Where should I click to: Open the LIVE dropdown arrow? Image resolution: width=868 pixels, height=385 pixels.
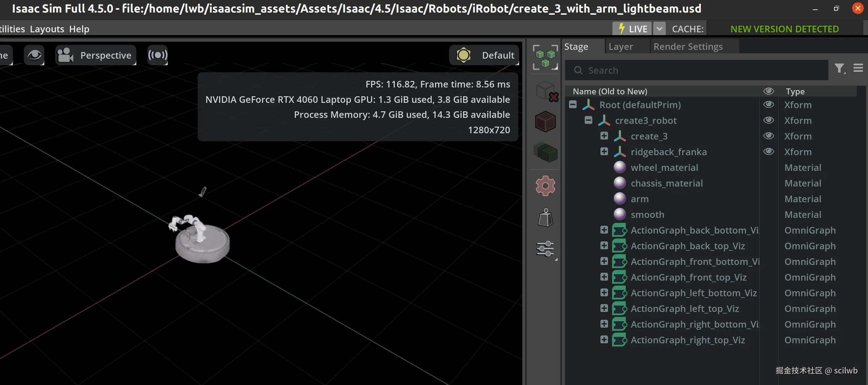(x=659, y=29)
